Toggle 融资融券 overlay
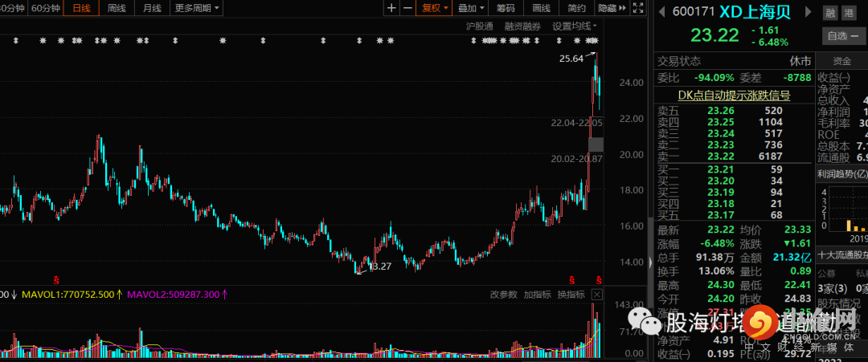This screenshot has width=868, height=362. pyautogui.click(x=522, y=26)
